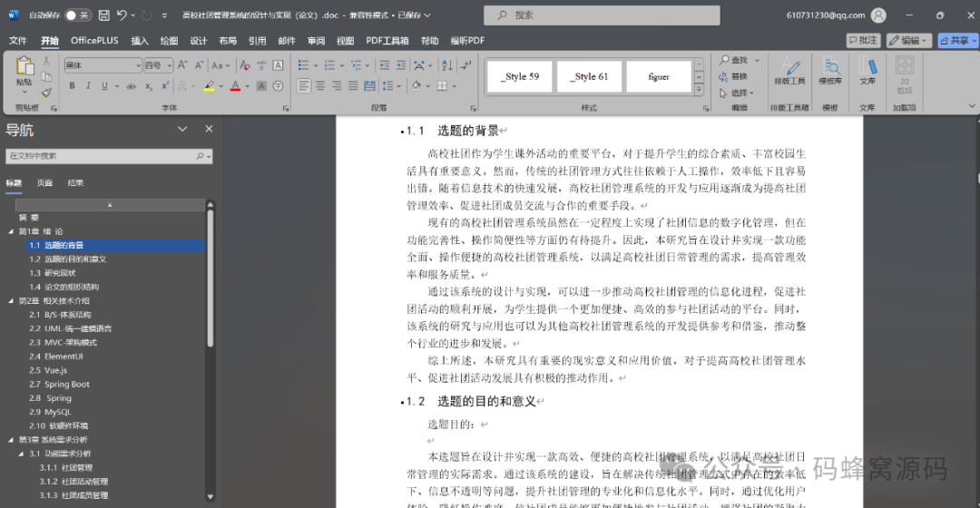The width and height of the screenshot is (980, 508).
Task: Switch to the 插入 Insert tab
Action: [140, 41]
